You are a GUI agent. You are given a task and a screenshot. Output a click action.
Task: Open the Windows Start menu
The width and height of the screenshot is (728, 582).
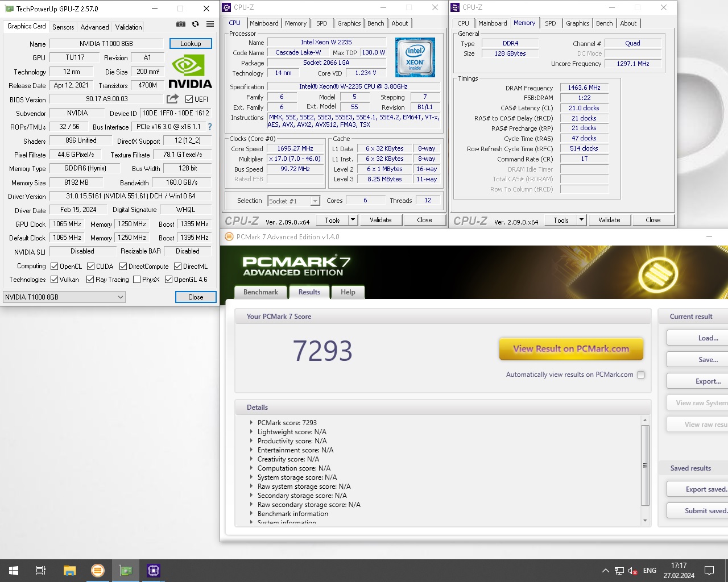pos(14,571)
